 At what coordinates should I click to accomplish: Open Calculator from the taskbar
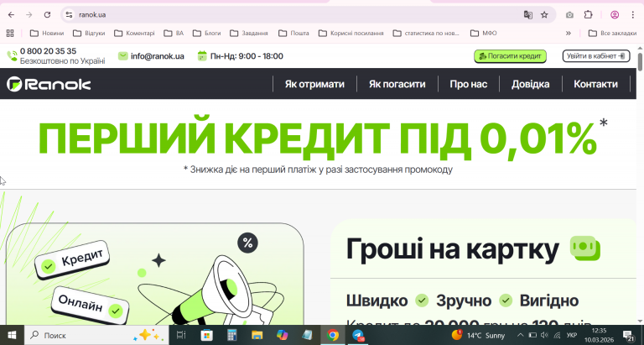(x=232, y=335)
